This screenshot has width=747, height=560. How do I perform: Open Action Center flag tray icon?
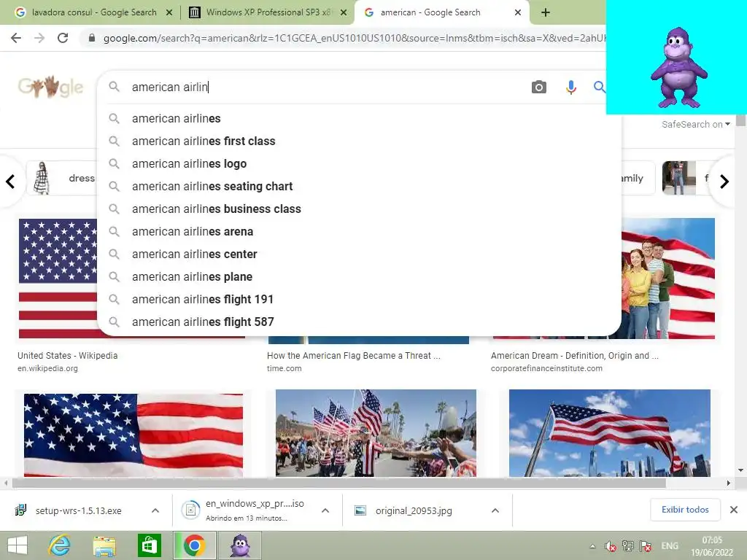646,545
